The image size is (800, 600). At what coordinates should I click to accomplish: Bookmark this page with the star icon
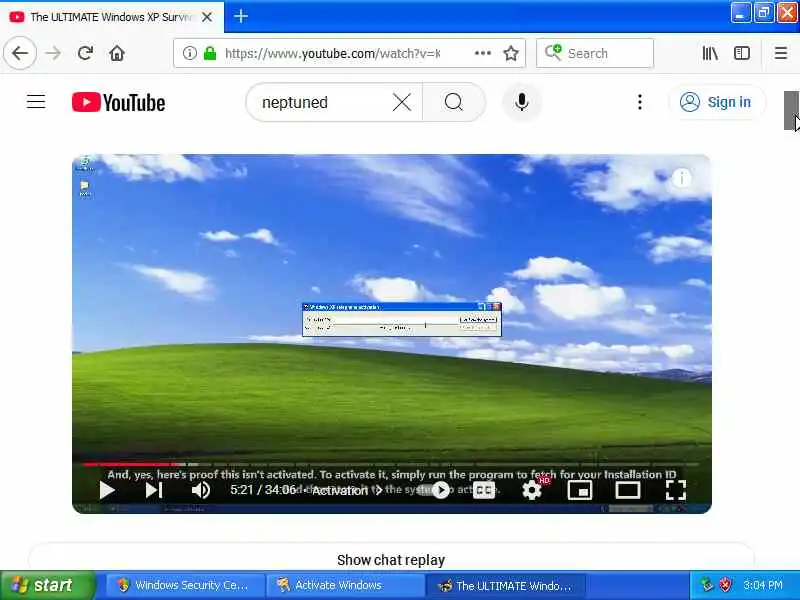pyautogui.click(x=511, y=53)
